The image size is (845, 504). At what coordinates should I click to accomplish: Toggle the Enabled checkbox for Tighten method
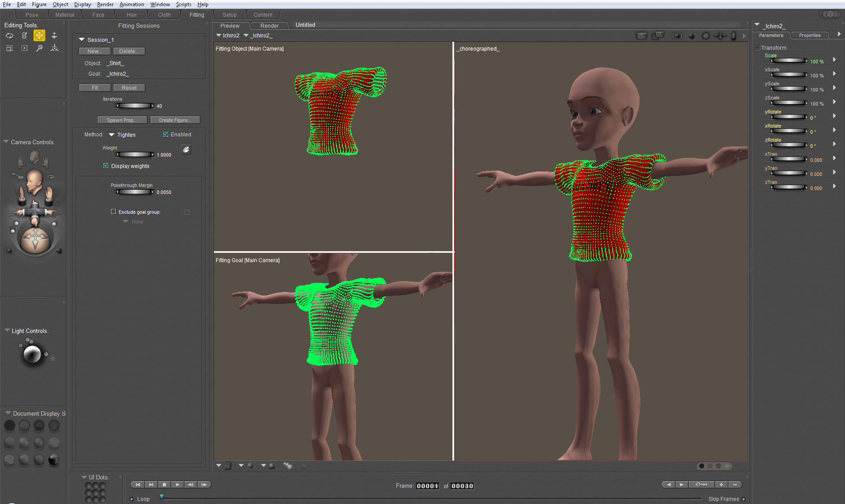click(x=166, y=135)
